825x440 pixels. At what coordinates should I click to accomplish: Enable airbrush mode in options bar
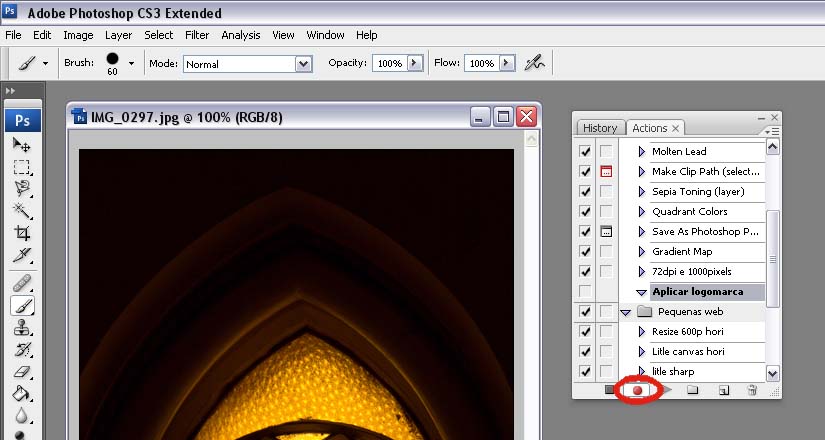(x=536, y=63)
